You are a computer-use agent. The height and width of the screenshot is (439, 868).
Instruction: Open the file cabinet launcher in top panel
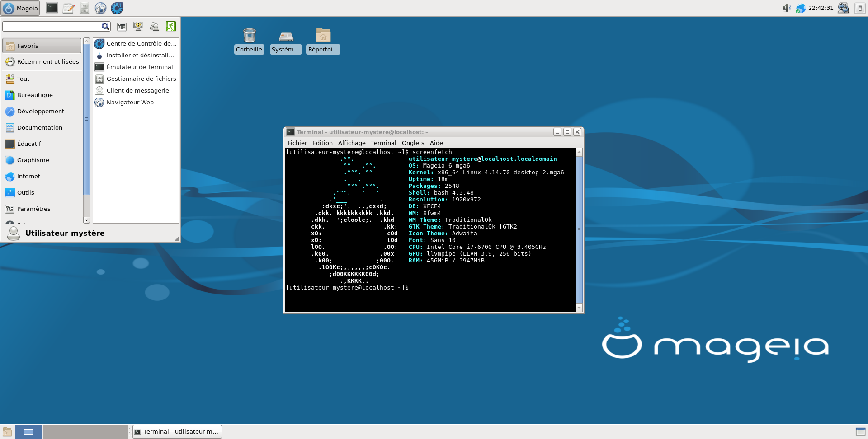pos(85,8)
